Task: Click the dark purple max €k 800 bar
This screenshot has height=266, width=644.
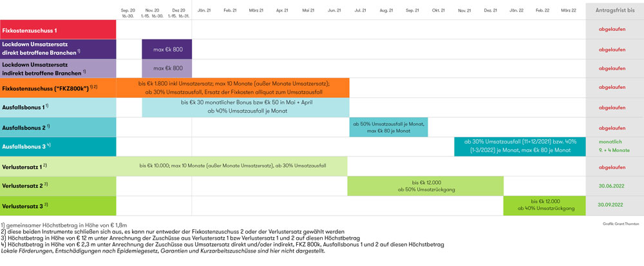Action: 167,49
